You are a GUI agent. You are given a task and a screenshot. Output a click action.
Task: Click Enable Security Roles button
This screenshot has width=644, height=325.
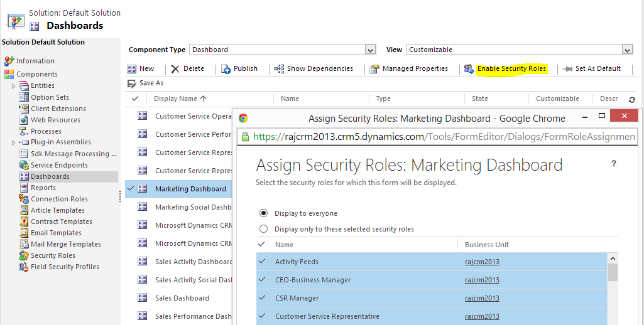(x=511, y=69)
